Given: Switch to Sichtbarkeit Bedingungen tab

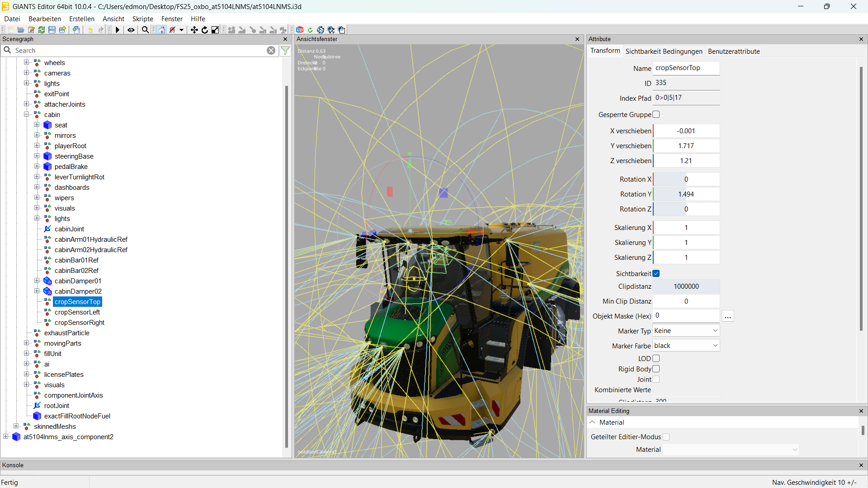Looking at the screenshot, I should (664, 51).
